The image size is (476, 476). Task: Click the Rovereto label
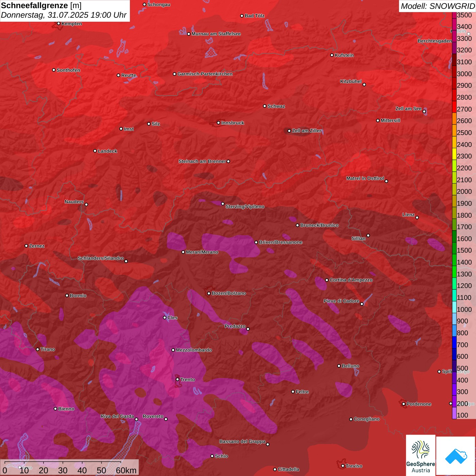[x=153, y=416]
